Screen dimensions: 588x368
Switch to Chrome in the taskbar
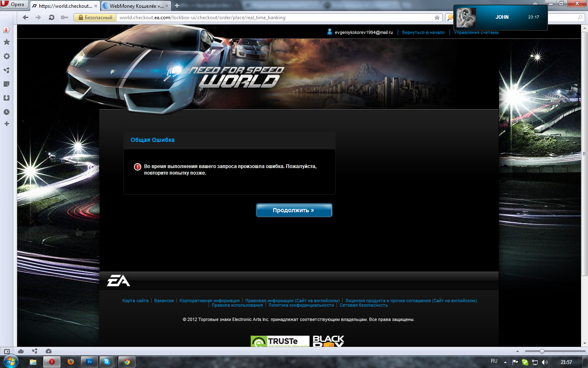click(127, 362)
